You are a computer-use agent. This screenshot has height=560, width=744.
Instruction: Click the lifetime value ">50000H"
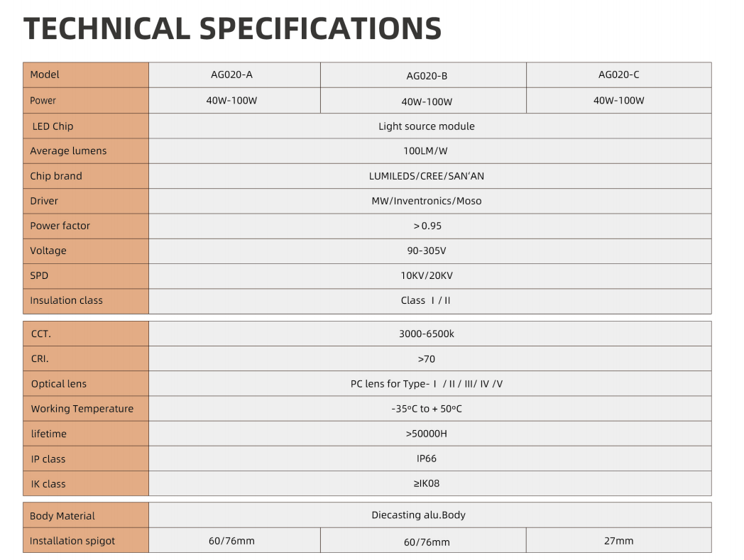pyautogui.click(x=427, y=434)
